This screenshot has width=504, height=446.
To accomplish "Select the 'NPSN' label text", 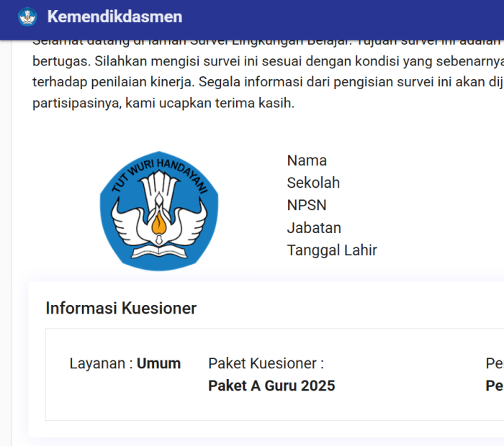I will 307,205.
